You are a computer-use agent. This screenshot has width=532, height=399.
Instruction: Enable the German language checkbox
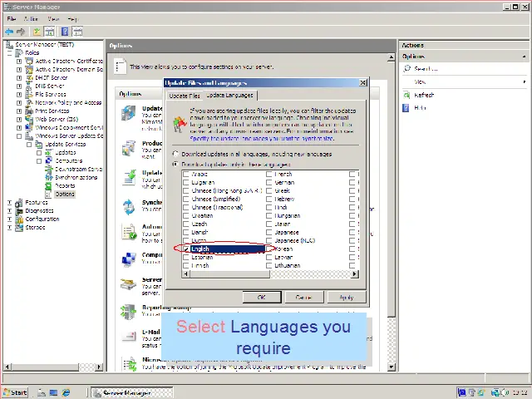point(268,182)
